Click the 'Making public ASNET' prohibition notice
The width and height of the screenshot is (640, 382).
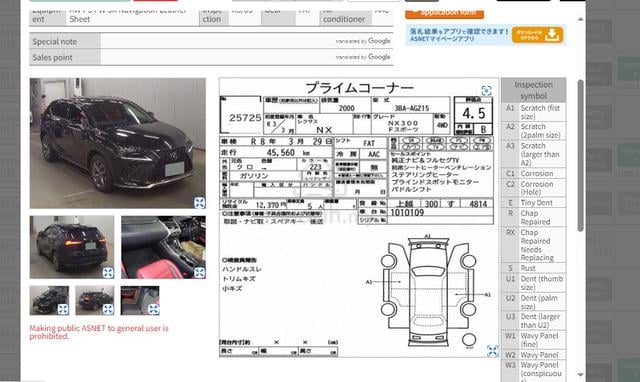tap(99, 332)
